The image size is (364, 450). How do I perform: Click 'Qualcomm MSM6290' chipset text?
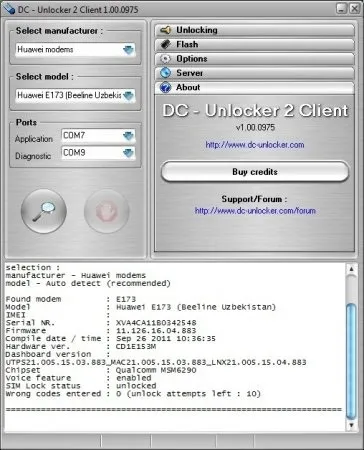(156, 370)
